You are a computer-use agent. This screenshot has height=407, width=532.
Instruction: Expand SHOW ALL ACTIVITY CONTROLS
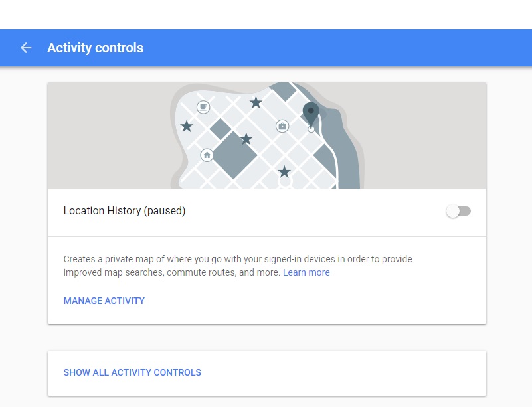pos(132,372)
